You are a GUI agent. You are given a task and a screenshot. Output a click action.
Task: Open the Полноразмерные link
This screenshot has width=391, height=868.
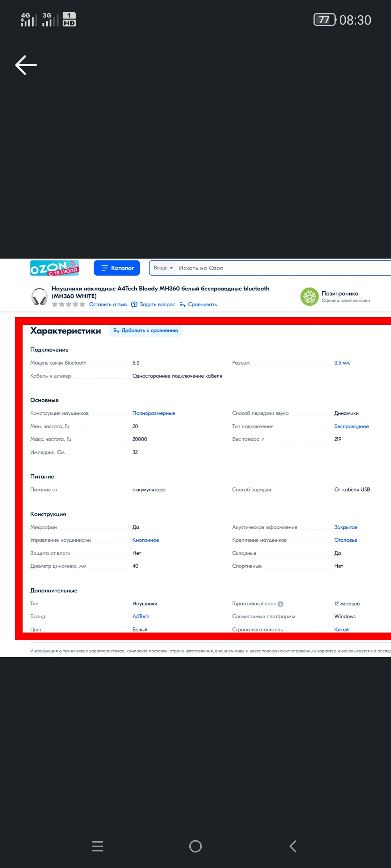(x=154, y=413)
